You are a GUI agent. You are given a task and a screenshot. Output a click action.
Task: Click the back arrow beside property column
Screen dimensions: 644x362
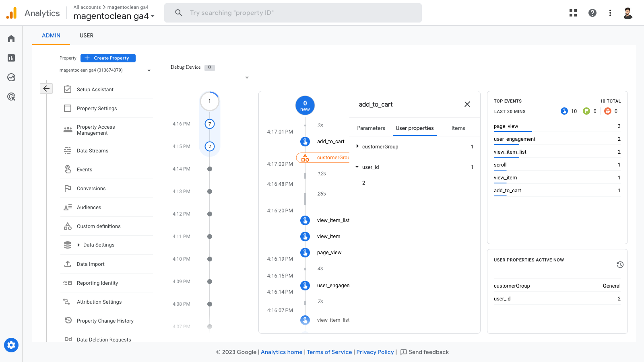[46, 88]
